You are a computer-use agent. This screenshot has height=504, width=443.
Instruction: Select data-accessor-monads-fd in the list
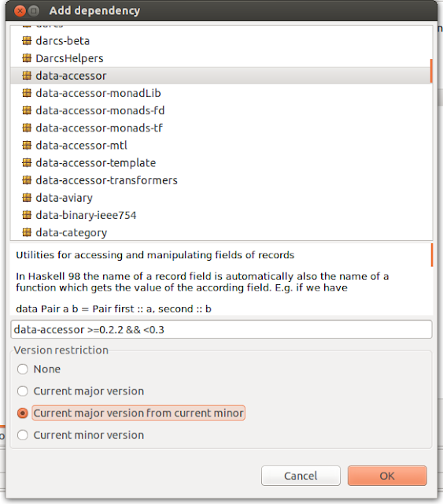click(x=221, y=110)
